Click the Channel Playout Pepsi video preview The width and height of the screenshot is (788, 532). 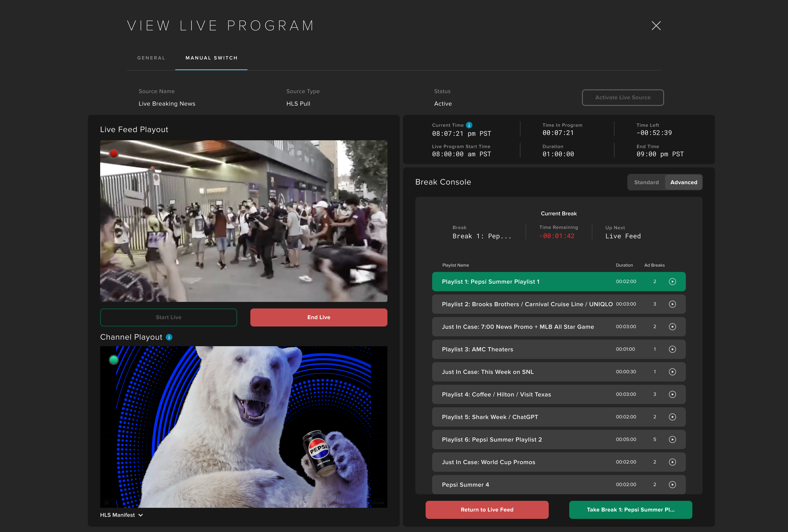243,427
